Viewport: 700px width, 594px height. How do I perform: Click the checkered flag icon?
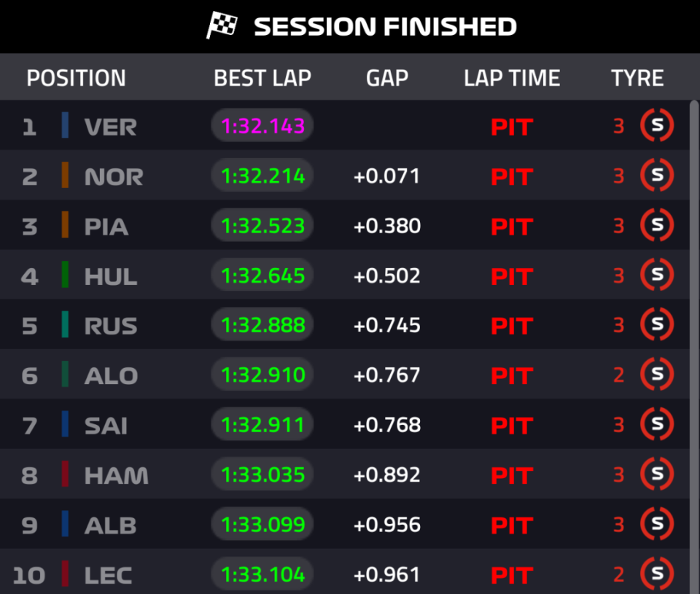[x=222, y=26]
